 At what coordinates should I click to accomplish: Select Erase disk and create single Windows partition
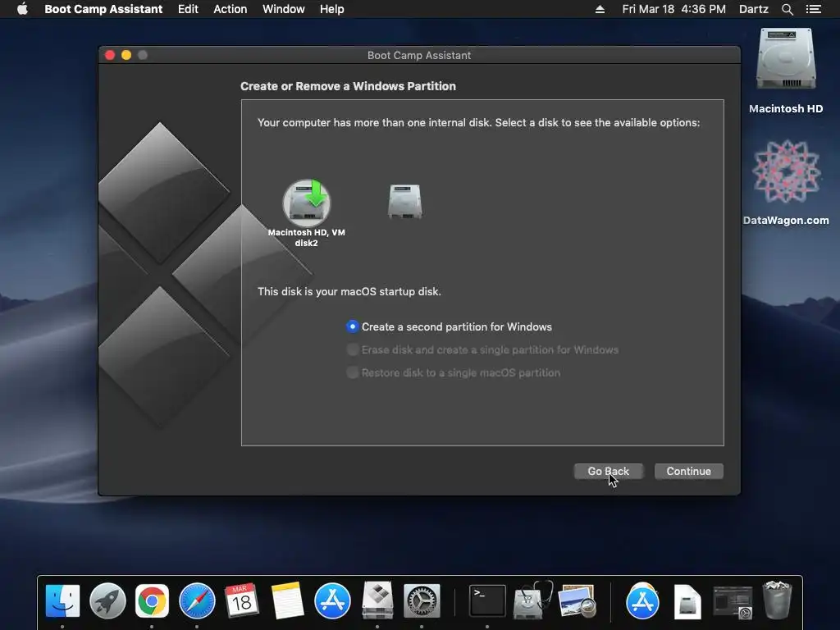coord(482,349)
